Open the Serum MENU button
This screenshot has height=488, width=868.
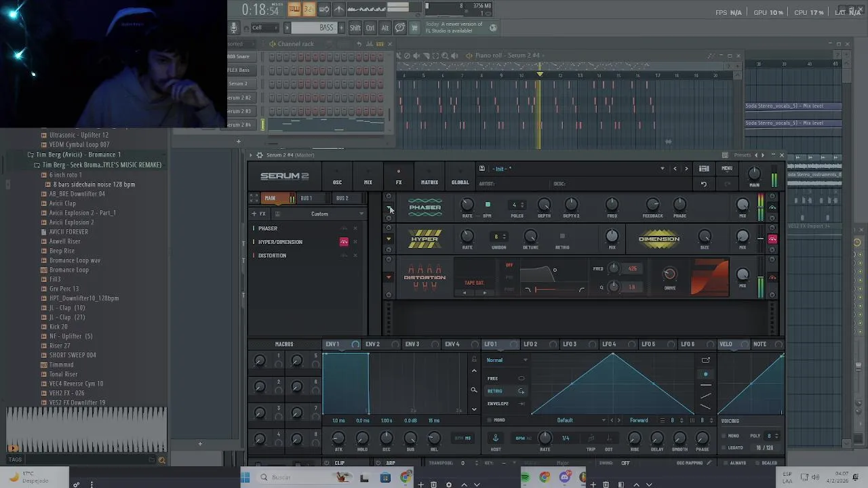coord(727,169)
